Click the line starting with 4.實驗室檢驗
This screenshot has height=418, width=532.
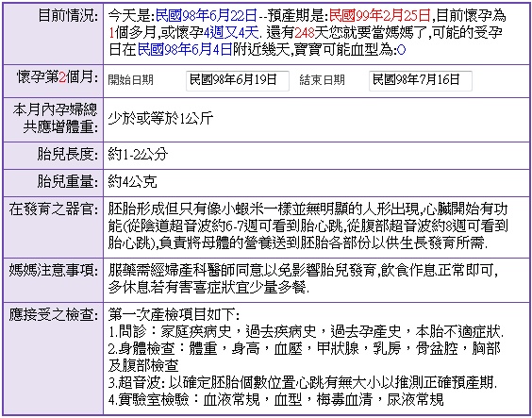tap(275, 400)
